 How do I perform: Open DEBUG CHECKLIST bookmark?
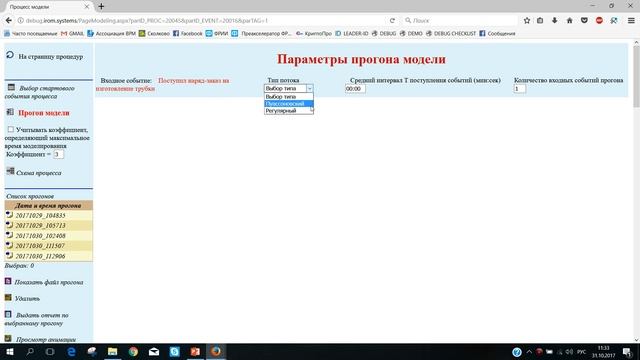pos(451,33)
